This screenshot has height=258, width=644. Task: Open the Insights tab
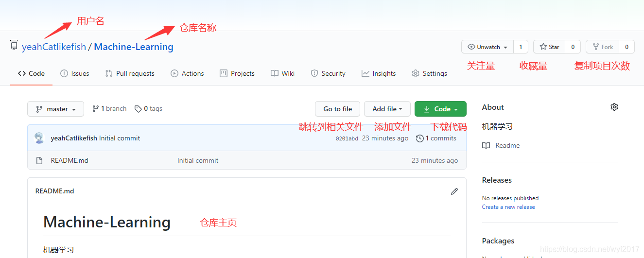click(379, 73)
